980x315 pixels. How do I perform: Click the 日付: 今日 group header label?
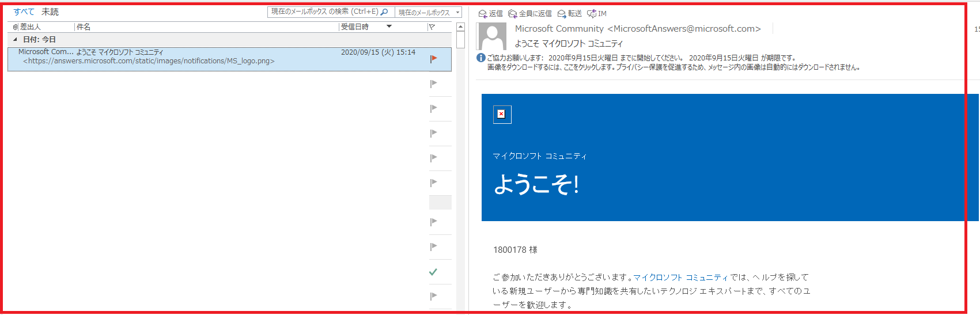click(x=40, y=40)
